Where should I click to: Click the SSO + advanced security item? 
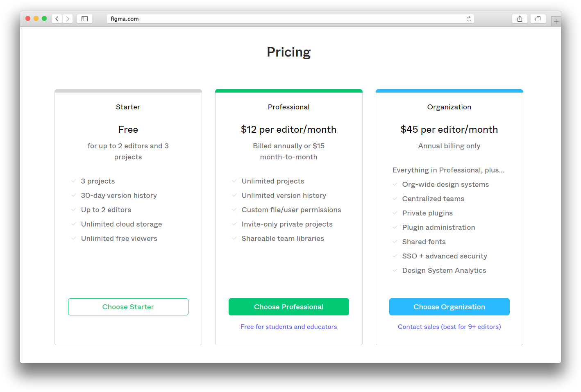click(x=445, y=256)
